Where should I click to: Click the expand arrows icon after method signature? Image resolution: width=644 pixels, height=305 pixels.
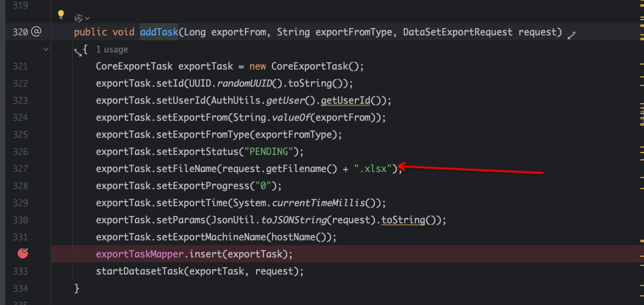click(571, 35)
